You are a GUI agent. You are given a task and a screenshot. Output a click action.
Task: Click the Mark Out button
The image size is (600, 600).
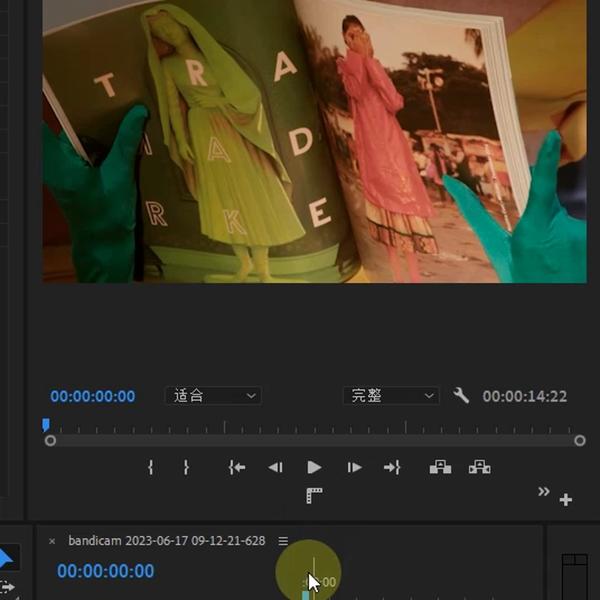pos(186,467)
